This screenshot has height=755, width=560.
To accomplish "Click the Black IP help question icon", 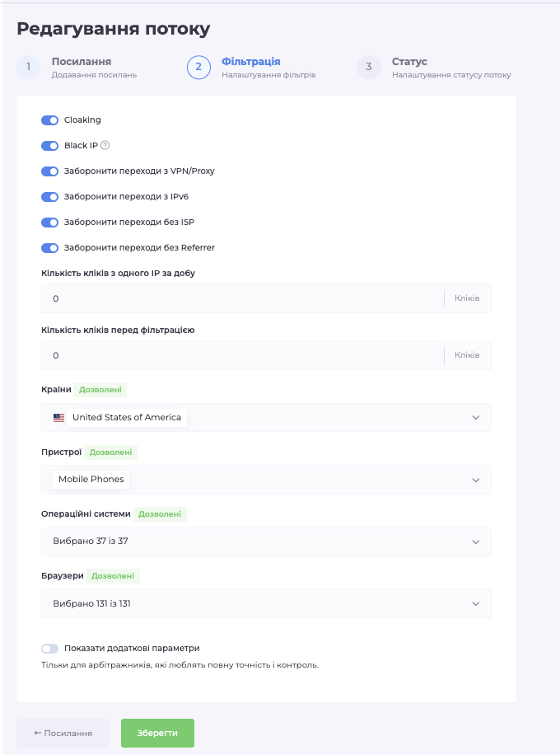I will [105, 146].
